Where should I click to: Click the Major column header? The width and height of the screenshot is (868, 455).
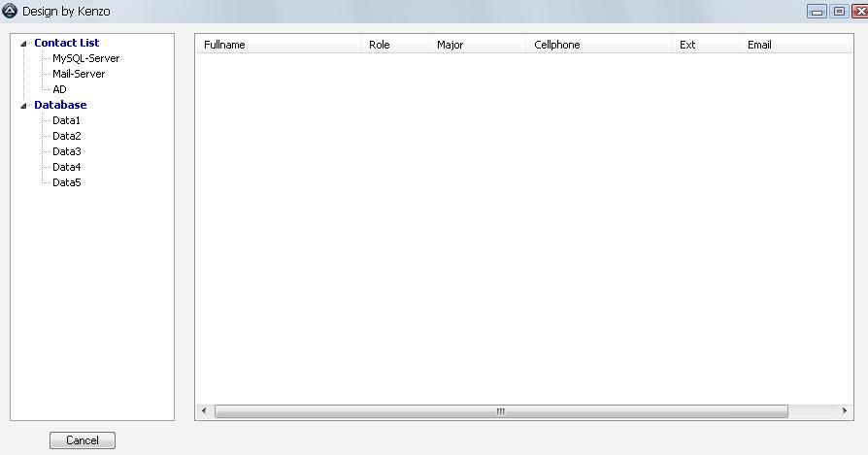(x=477, y=45)
